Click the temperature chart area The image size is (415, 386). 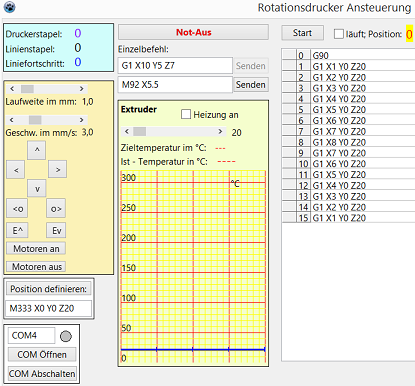193,267
